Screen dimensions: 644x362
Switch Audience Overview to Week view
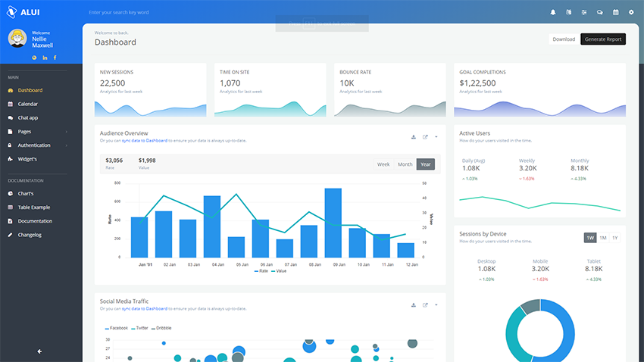point(383,164)
